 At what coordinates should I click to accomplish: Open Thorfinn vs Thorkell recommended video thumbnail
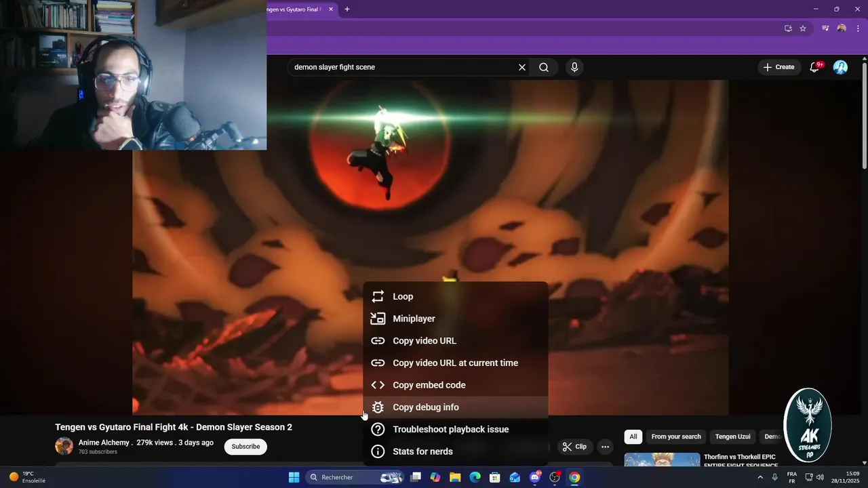pos(662,460)
